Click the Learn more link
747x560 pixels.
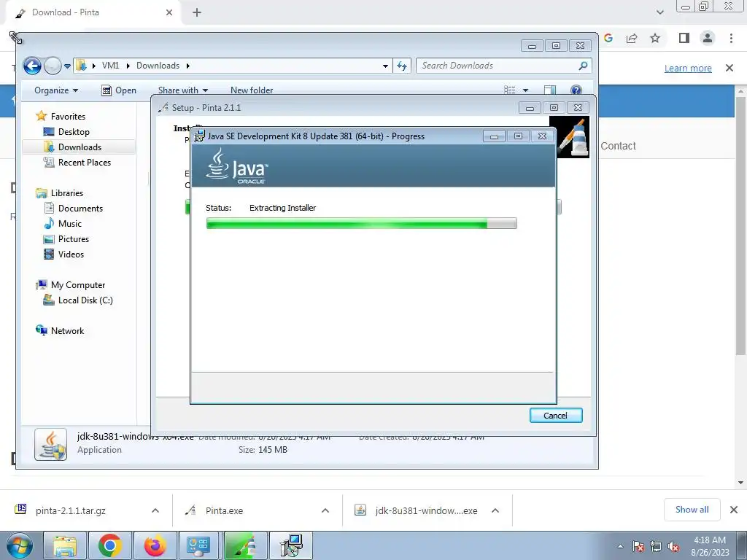tap(688, 68)
